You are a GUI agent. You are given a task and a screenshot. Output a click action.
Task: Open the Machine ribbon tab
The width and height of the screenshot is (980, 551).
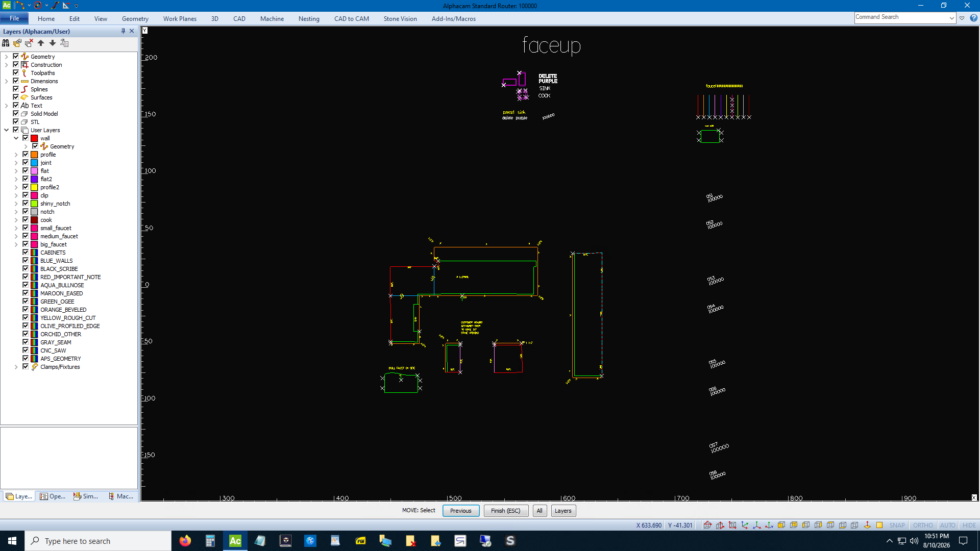point(272,19)
